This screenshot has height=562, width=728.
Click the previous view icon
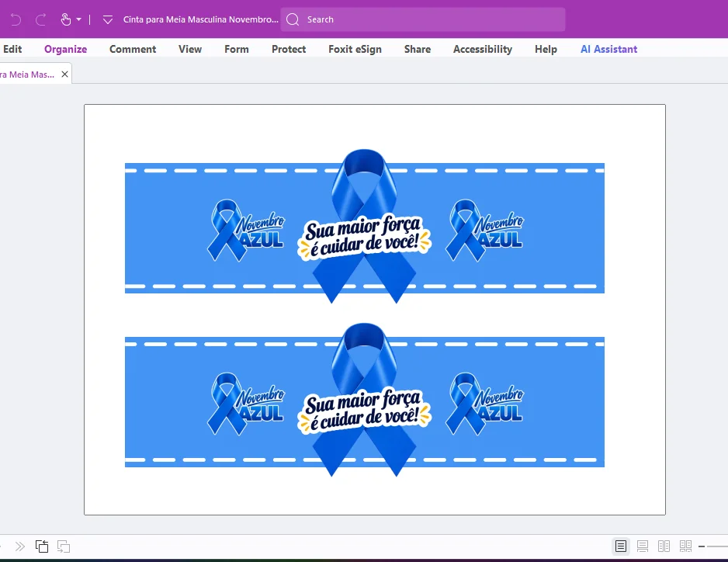pos(42,546)
